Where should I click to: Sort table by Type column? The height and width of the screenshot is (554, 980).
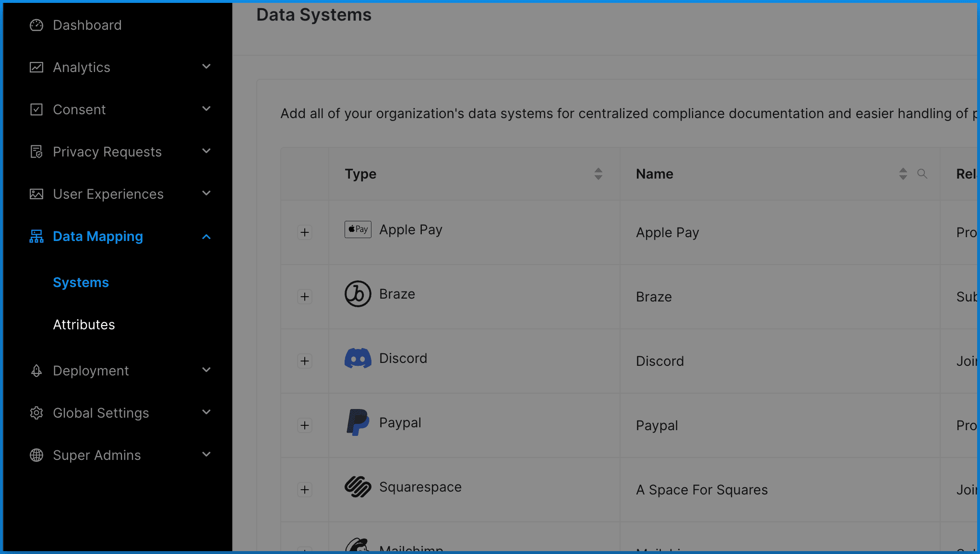click(598, 174)
